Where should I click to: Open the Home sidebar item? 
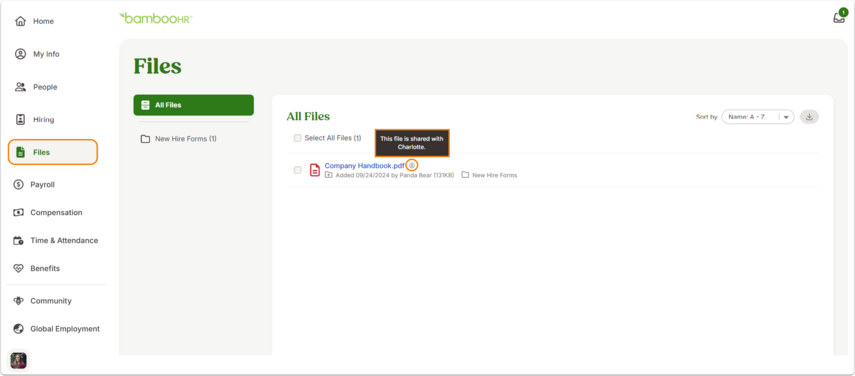point(34,21)
